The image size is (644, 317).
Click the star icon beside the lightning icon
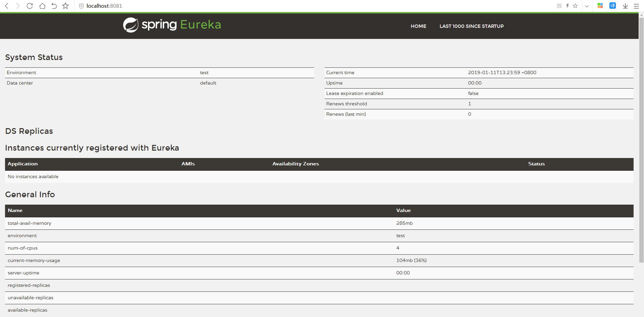tap(575, 6)
